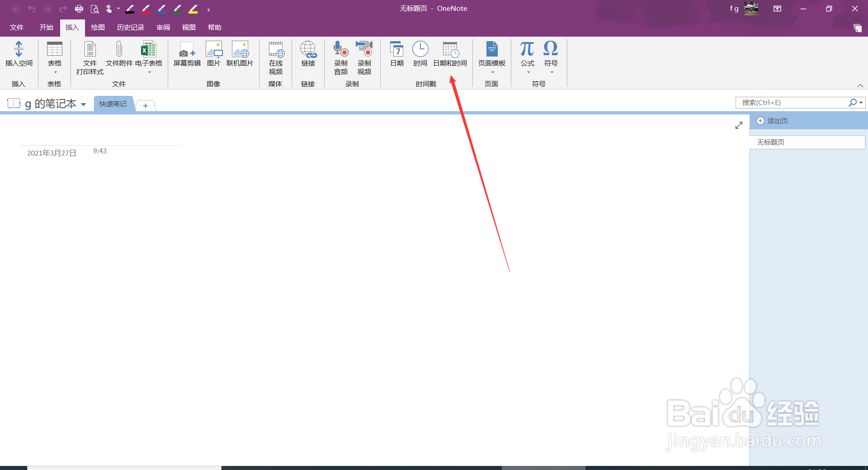Open the File tab
Screen dimensions: 868x470
17,28
